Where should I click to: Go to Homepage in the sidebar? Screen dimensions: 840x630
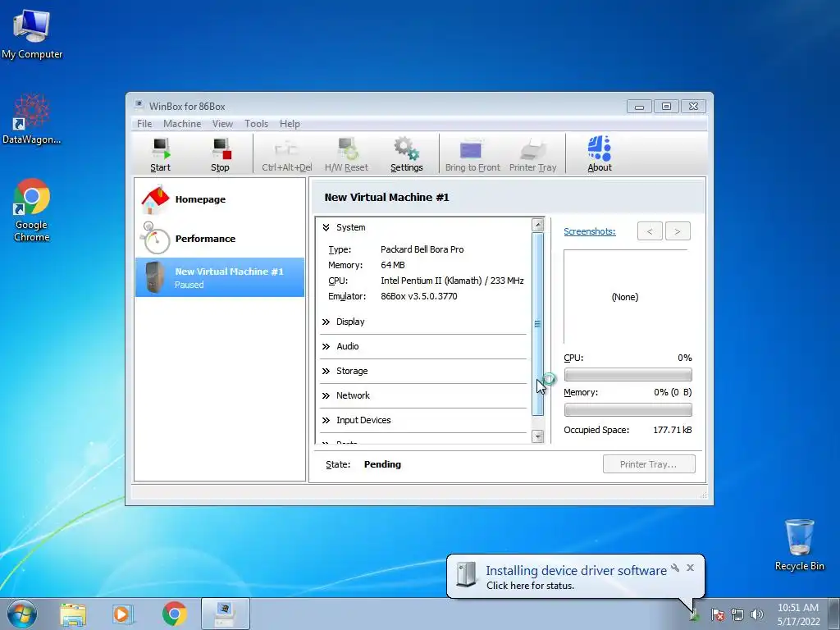(220, 199)
